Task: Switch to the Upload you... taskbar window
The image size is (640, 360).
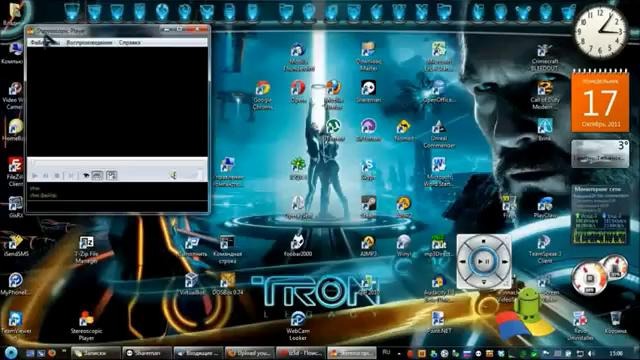Action: (249, 353)
